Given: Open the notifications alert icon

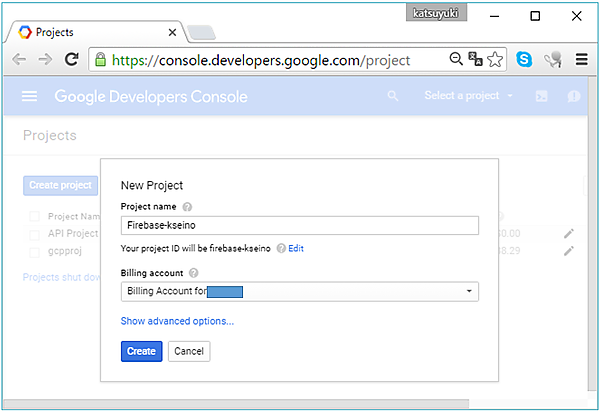Looking at the screenshot, I should [x=574, y=96].
